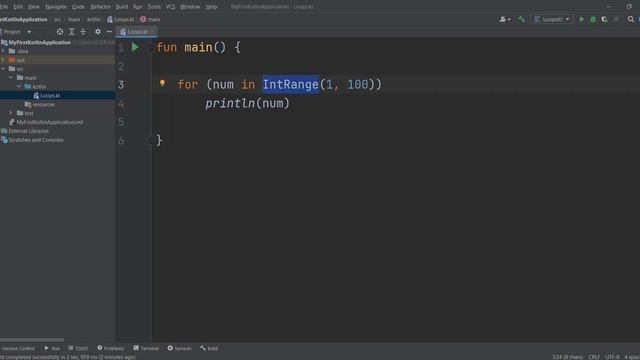Collapse the kotlin folder arrow
640x360 pixels.
click(19, 87)
